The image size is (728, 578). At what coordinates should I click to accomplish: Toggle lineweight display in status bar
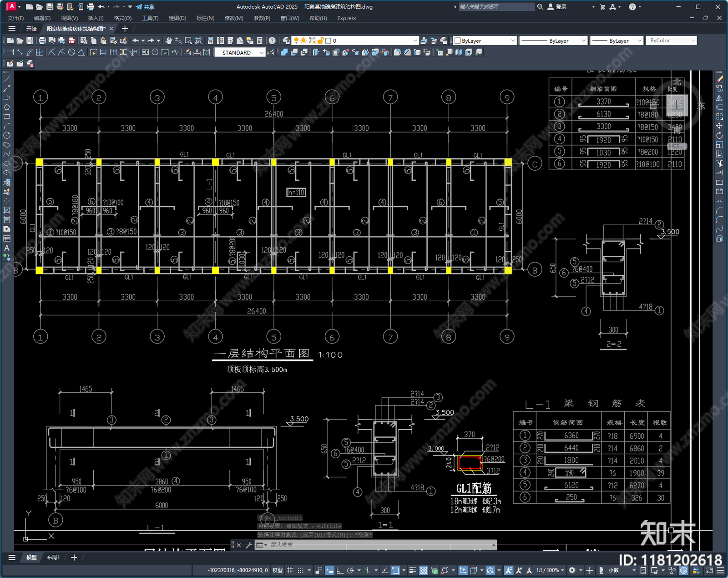[x=413, y=570]
